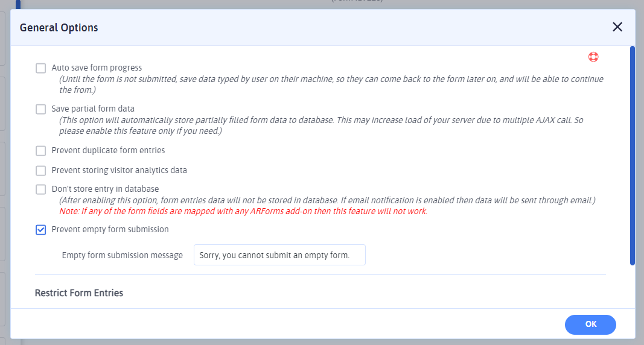Check the Prevent duplicate form entries box
This screenshot has width=644, height=345.
click(41, 151)
